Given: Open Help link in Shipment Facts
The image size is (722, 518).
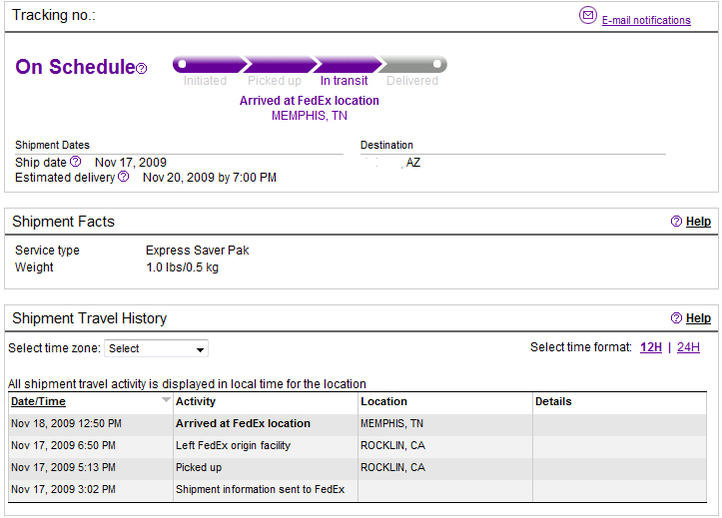Looking at the screenshot, I should 698,222.
